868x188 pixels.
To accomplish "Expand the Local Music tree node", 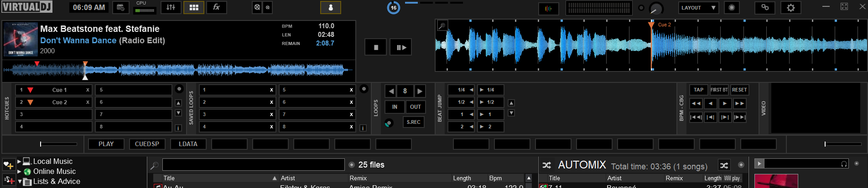I will click(x=19, y=161).
